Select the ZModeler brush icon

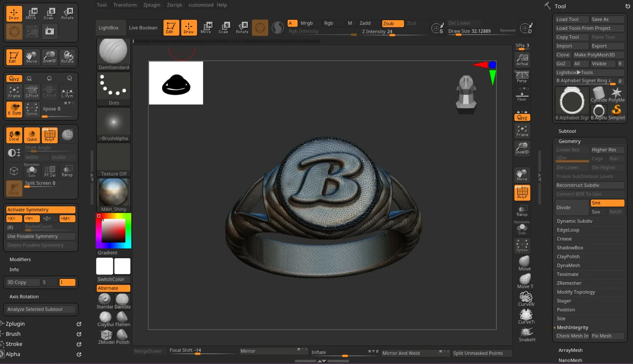pos(106,337)
